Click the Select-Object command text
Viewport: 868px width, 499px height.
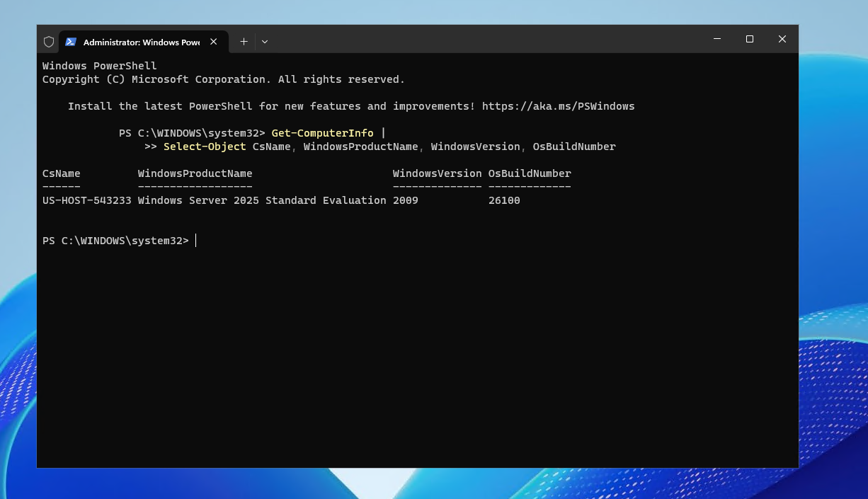tap(205, 147)
